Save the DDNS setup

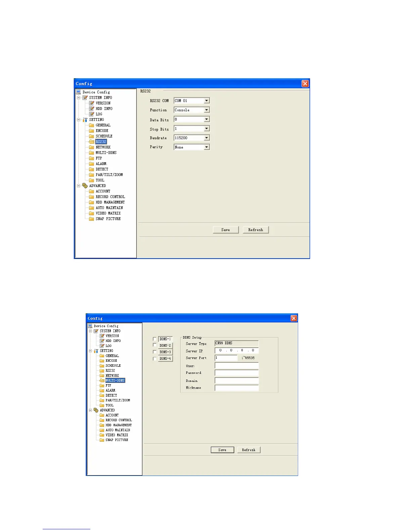coord(222,450)
